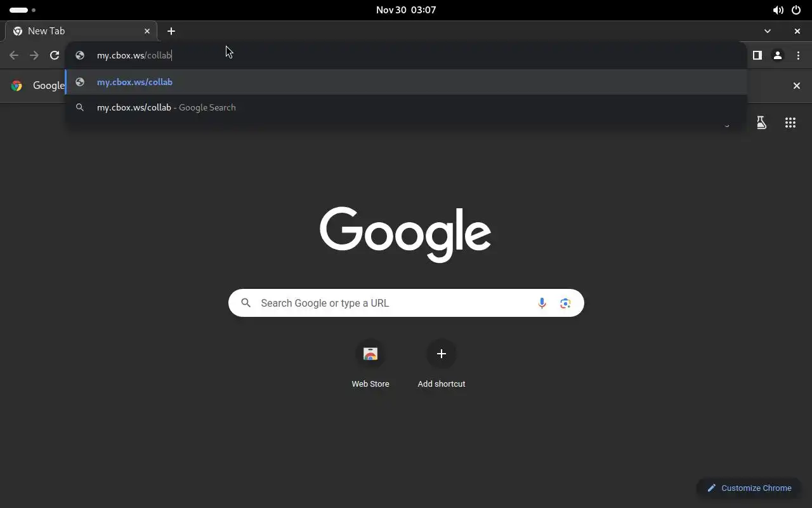Open Search Labs flask icon
The width and height of the screenshot is (812, 508).
761,123
